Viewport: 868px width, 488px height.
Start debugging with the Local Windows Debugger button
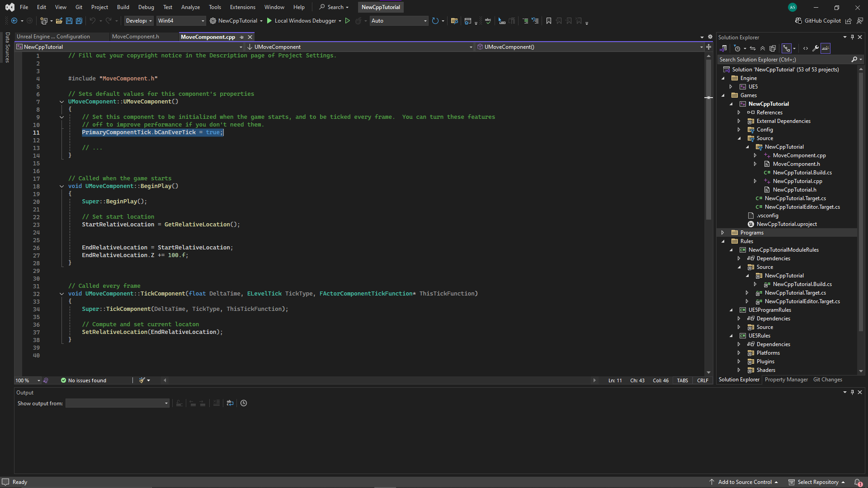pos(302,21)
